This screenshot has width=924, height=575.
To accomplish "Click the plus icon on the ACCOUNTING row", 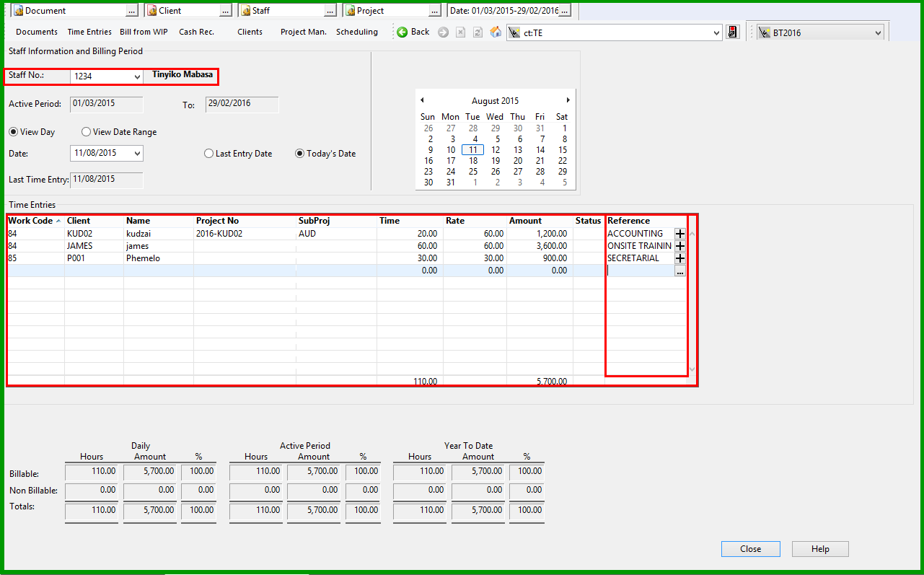I will pyautogui.click(x=679, y=234).
